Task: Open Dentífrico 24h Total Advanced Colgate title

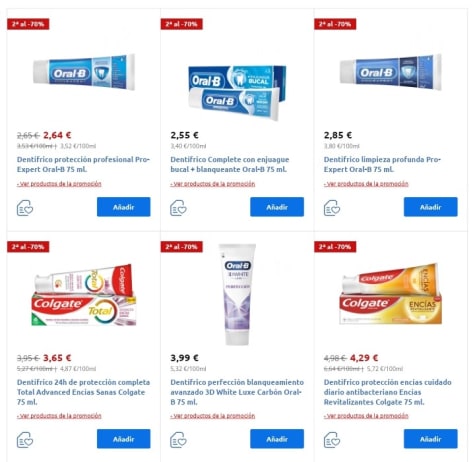Action: (83, 392)
